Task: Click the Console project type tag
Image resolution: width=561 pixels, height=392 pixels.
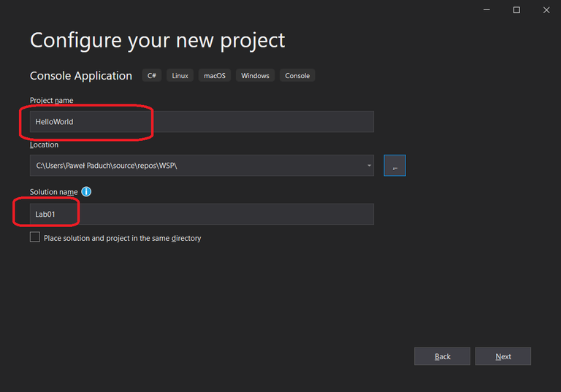Action: coord(297,76)
